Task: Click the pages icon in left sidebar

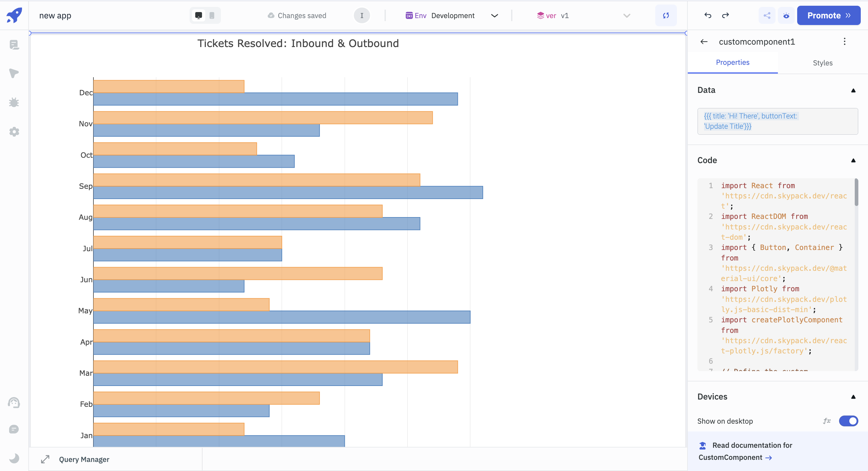Action: point(14,45)
